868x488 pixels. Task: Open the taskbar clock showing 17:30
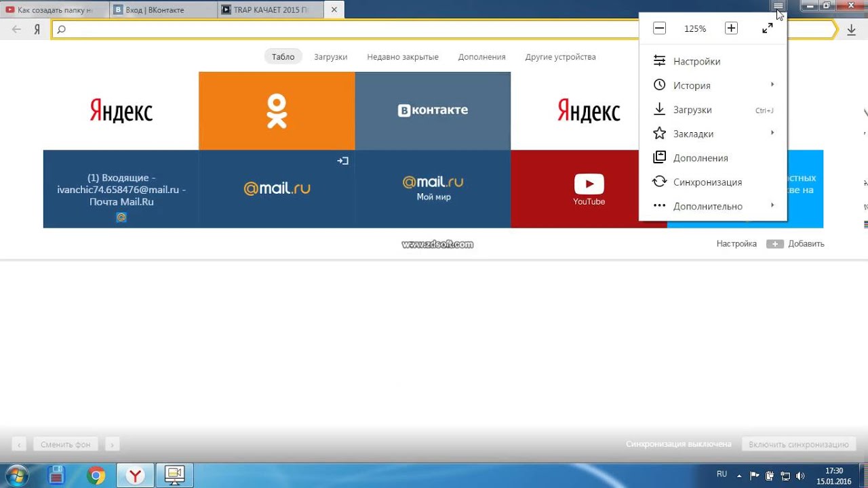(x=834, y=476)
